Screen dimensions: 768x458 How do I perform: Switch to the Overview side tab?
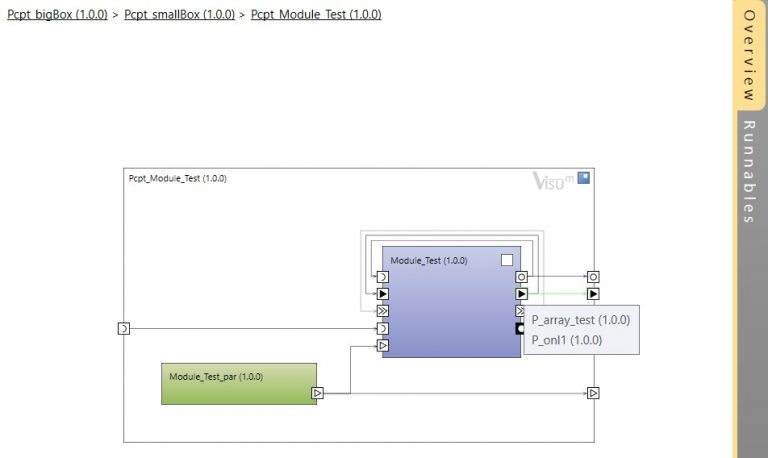pyautogui.click(x=749, y=55)
